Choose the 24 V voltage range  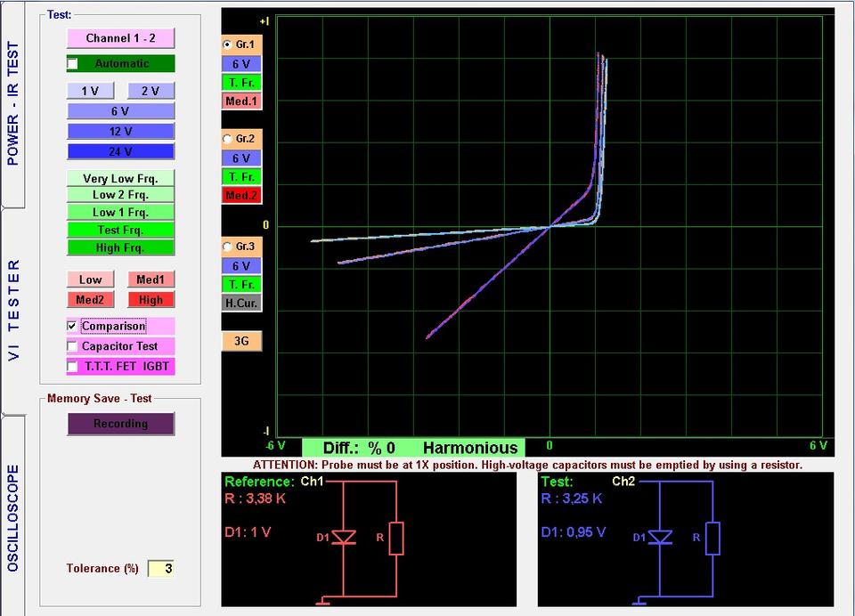pyautogui.click(x=120, y=151)
